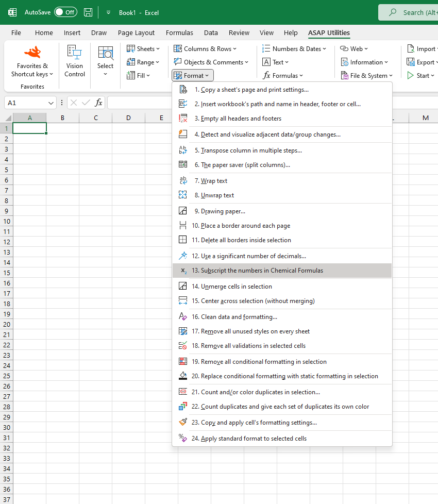Open the Import menu

click(422, 49)
